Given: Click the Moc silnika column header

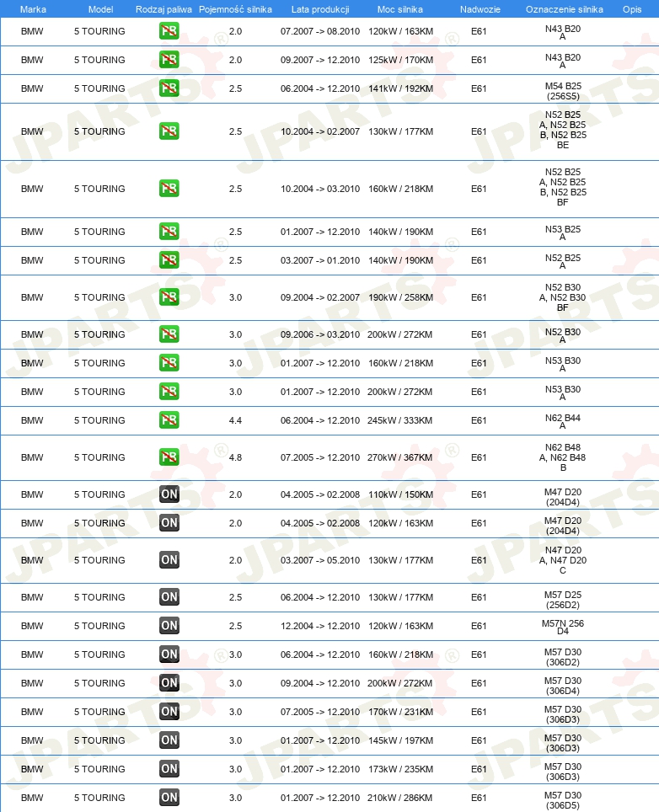Looking at the screenshot, I should pyautogui.click(x=400, y=9).
